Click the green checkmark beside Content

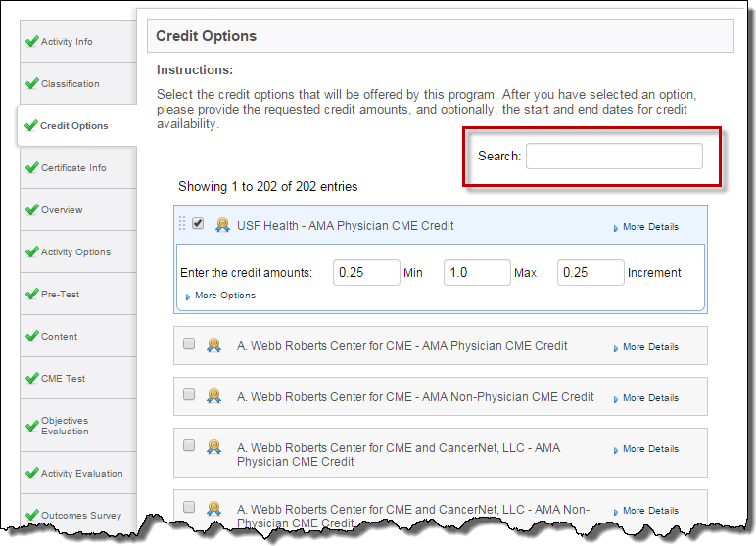tap(31, 336)
